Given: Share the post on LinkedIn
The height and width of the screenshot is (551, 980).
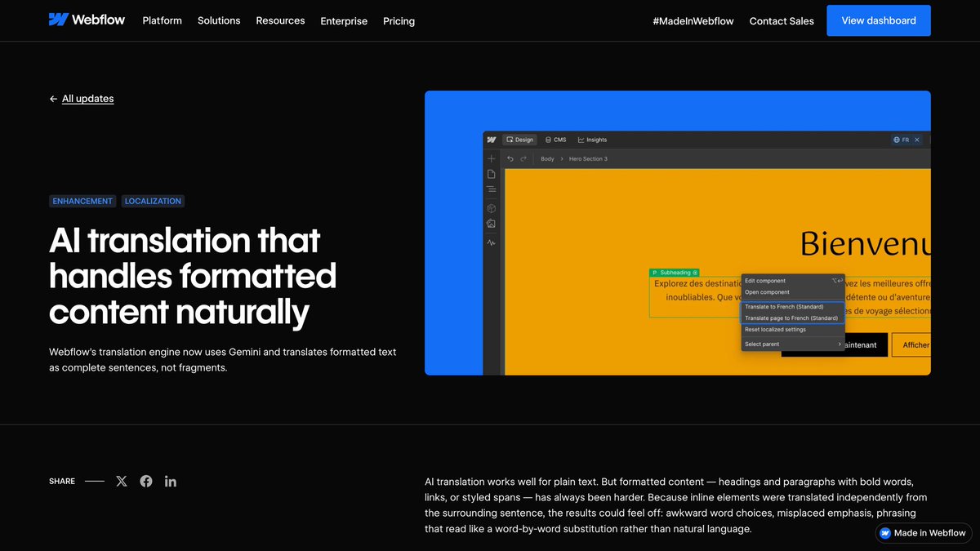Looking at the screenshot, I should coord(170,481).
